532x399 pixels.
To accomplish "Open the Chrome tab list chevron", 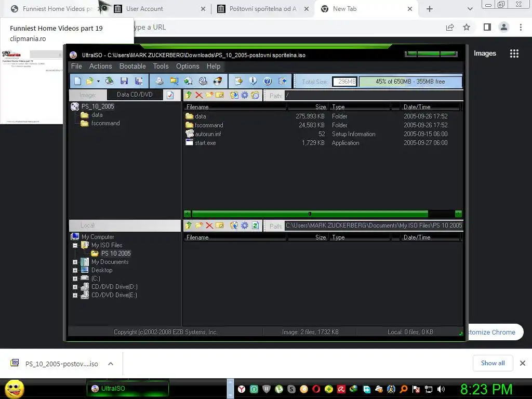I will 470,9.
